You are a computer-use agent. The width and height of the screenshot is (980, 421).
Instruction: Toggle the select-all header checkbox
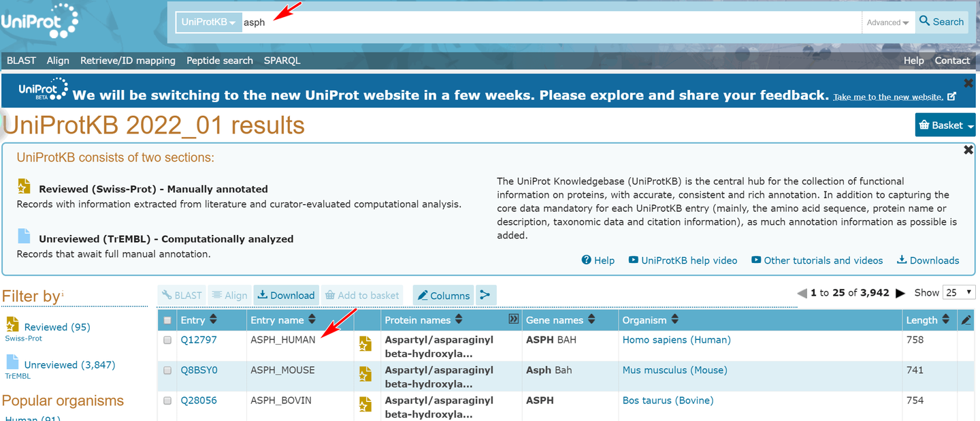pyautogui.click(x=167, y=320)
